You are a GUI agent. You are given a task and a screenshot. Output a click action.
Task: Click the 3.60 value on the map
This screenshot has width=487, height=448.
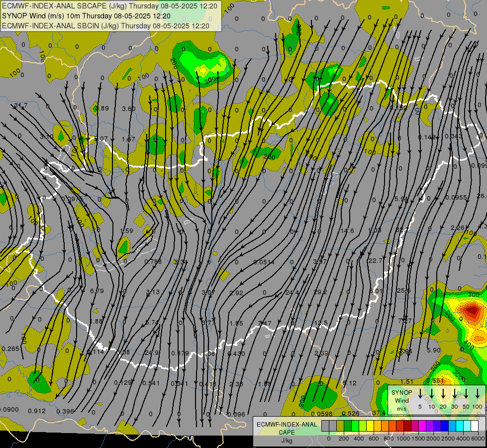tap(128, 109)
